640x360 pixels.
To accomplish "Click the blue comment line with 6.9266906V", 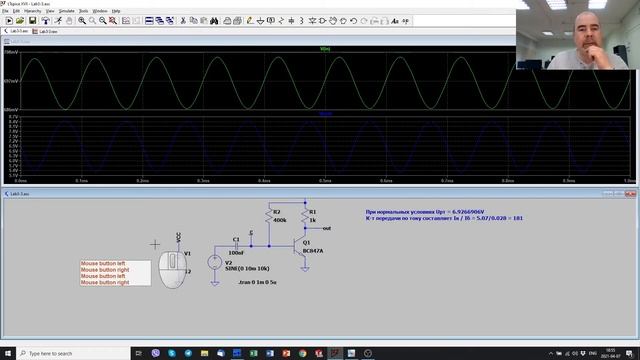I will pos(424,212).
